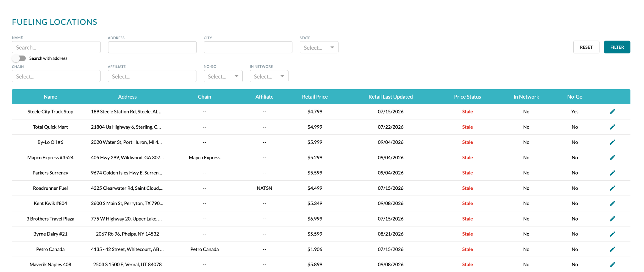
Task: Click the pencil icon for Parkers Surrency
Action: pos(612,173)
